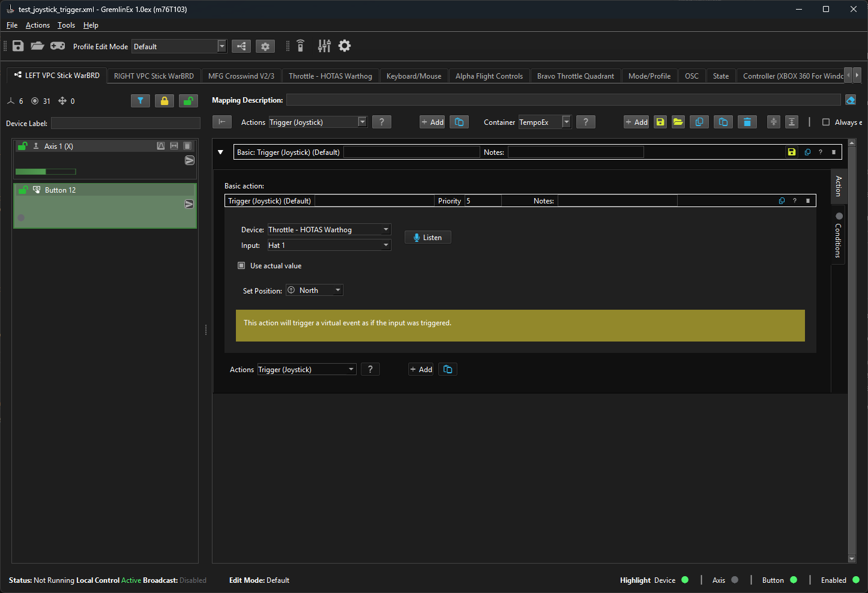The height and width of the screenshot is (593, 868).
Task: Toggle the 'Use actual value' checkbox
Action: click(x=241, y=265)
